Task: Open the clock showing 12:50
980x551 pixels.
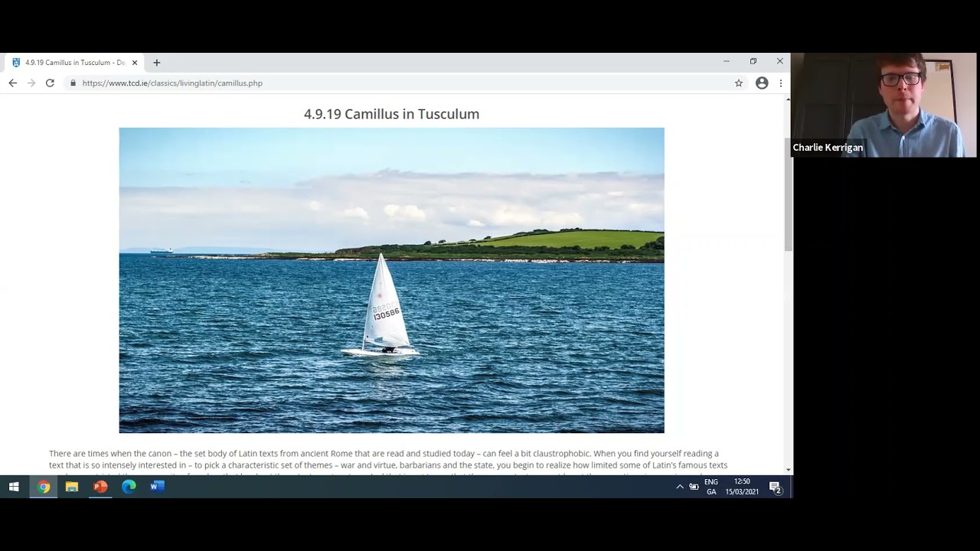Action: (x=742, y=487)
